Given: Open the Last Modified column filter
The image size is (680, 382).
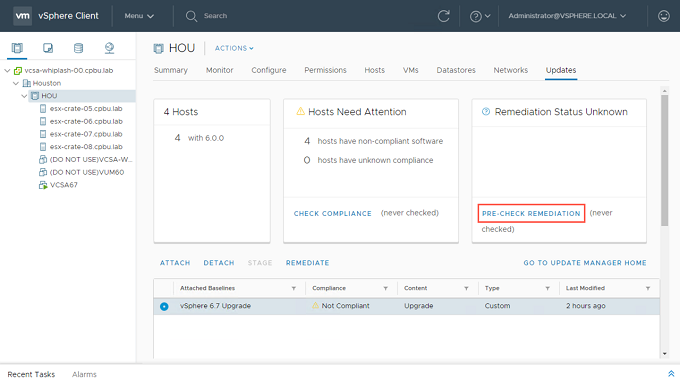Looking at the screenshot, I should tap(647, 288).
